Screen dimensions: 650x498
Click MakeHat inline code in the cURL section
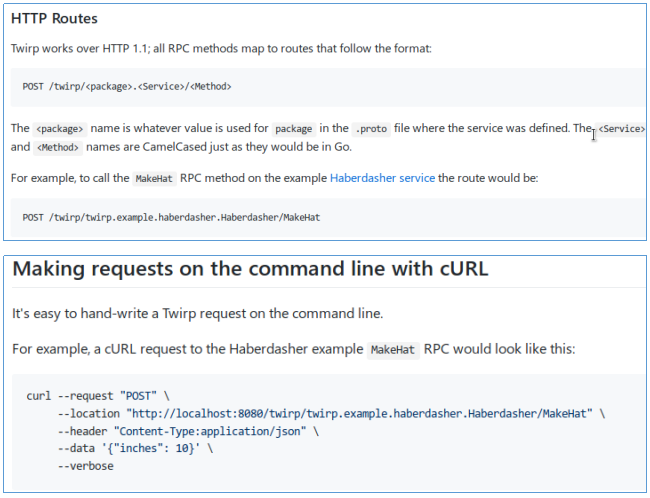[x=393, y=350]
